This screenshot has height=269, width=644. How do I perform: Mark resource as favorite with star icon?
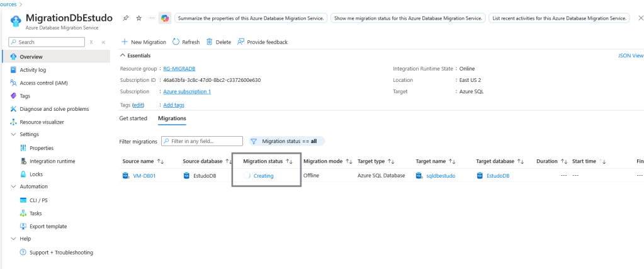(138, 18)
